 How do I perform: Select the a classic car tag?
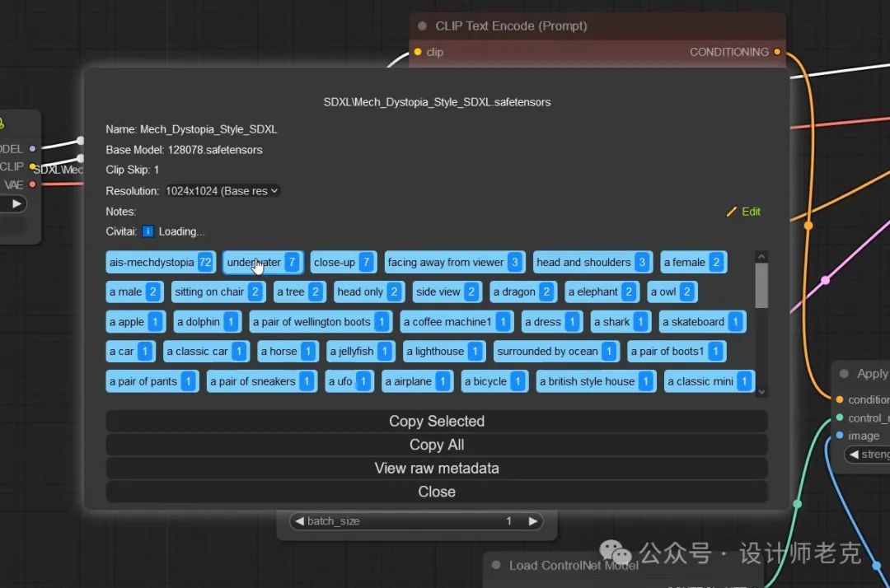[207, 351]
